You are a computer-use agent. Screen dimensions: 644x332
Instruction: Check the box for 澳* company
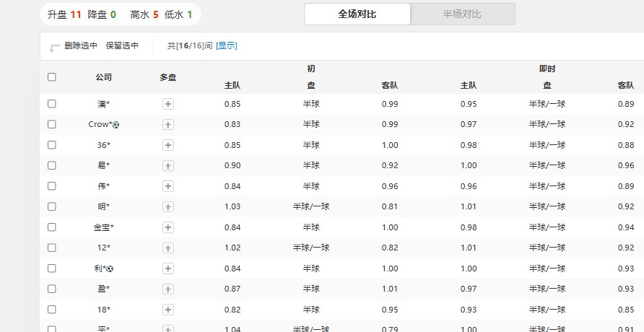pos(52,104)
